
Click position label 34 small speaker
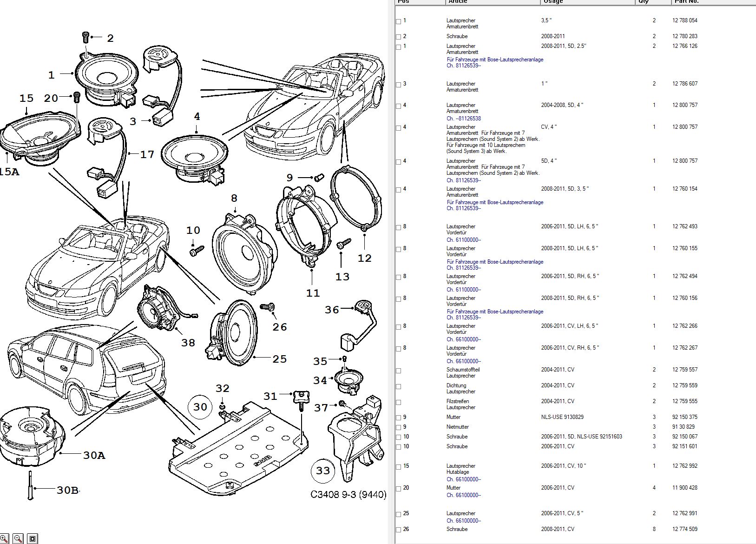point(320,380)
